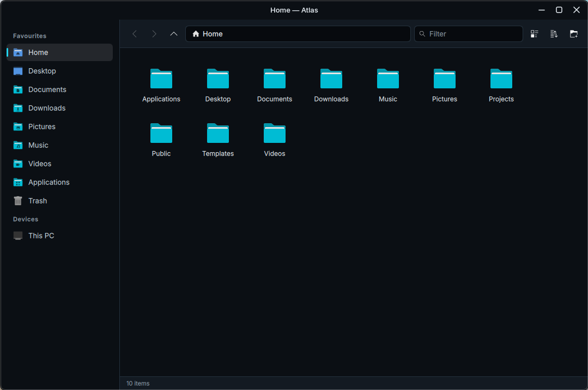The height and width of the screenshot is (390, 588).
Task: Open the sort options icon
Action: click(x=554, y=34)
